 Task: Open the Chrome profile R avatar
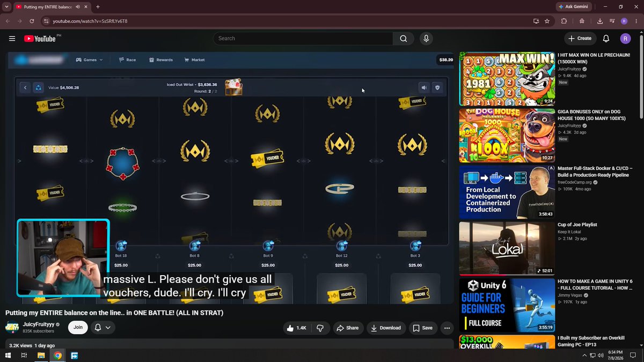[x=624, y=21]
